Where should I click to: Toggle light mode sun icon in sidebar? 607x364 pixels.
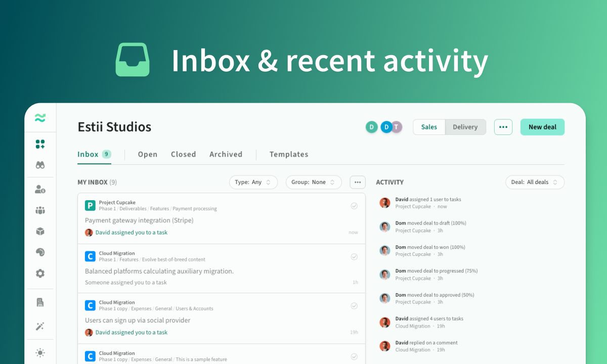(x=40, y=352)
